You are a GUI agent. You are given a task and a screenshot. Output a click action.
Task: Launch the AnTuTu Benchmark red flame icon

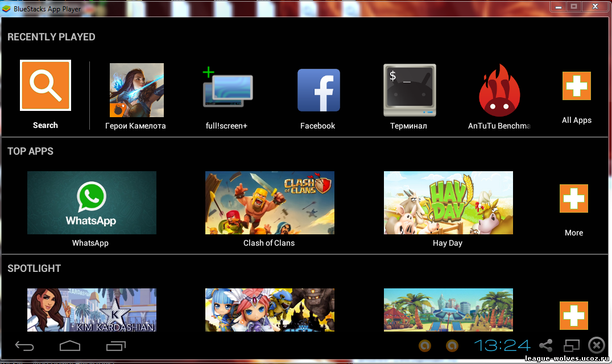pos(499,90)
